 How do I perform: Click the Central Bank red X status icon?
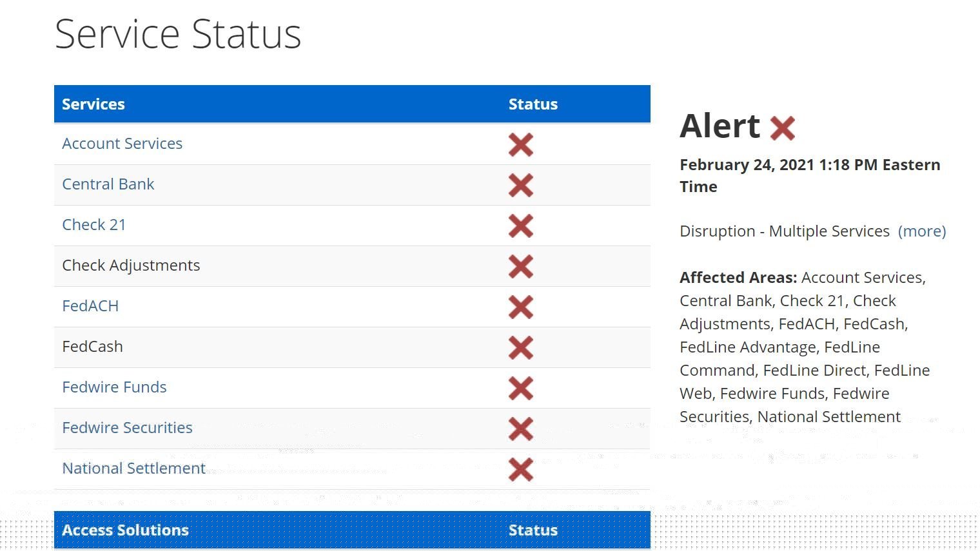coord(520,185)
